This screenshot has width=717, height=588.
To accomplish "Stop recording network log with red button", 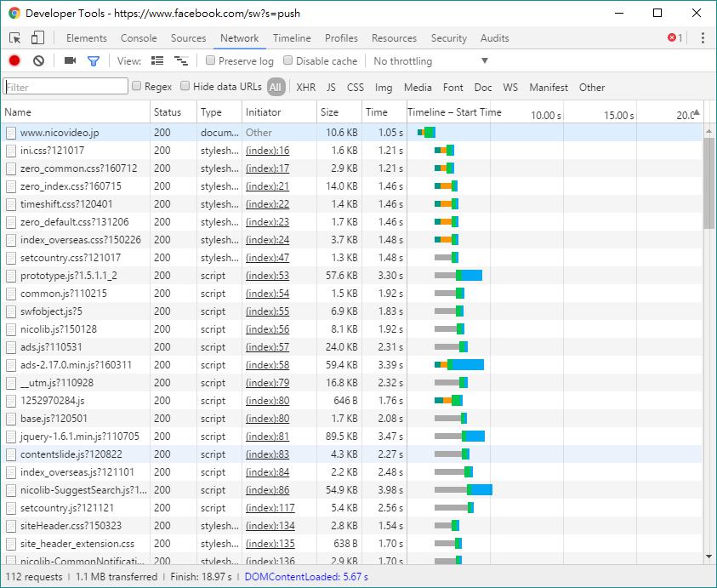I will 14,61.
